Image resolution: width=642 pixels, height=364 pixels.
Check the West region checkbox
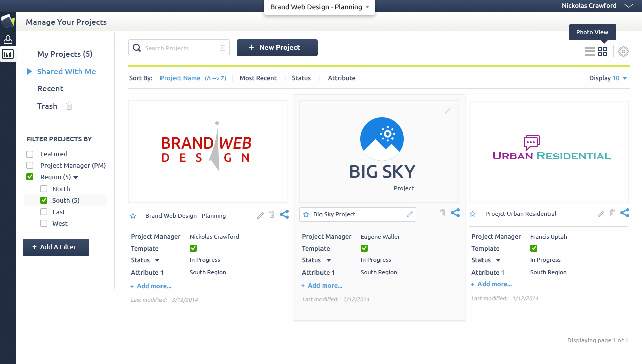click(44, 223)
